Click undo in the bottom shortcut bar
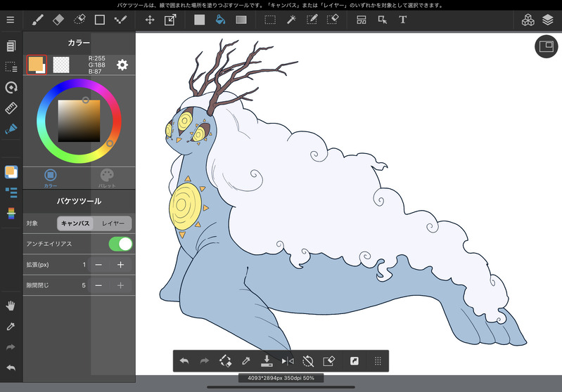 [x=184, y=361]
